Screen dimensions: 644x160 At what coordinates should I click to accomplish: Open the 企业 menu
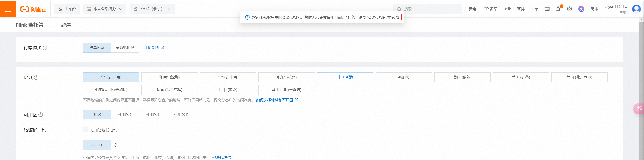[507, 9]
